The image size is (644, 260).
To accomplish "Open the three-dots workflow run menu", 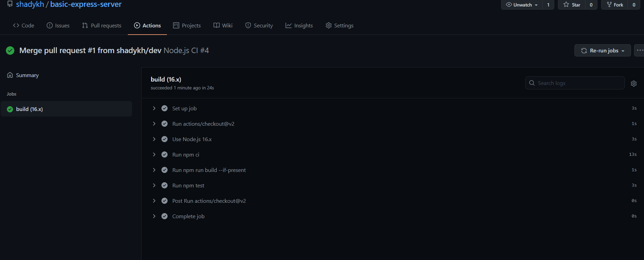I will (x=639, y=50).
